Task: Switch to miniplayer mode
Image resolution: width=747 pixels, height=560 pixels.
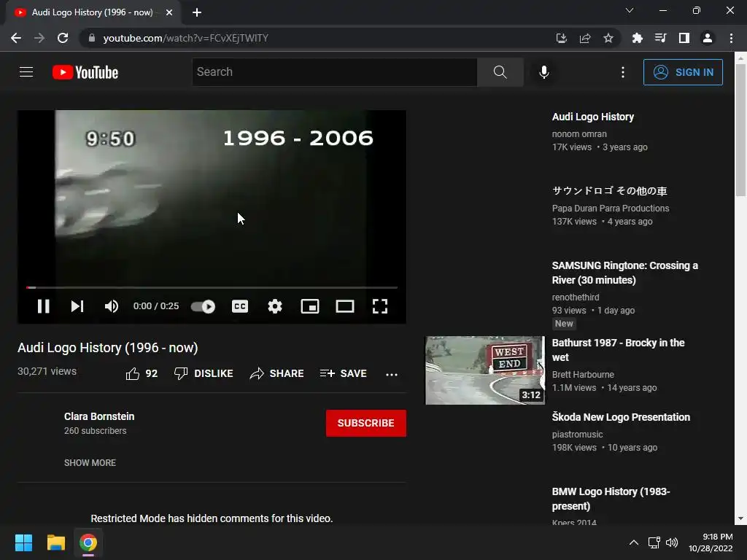Action: tap(309, 306)
